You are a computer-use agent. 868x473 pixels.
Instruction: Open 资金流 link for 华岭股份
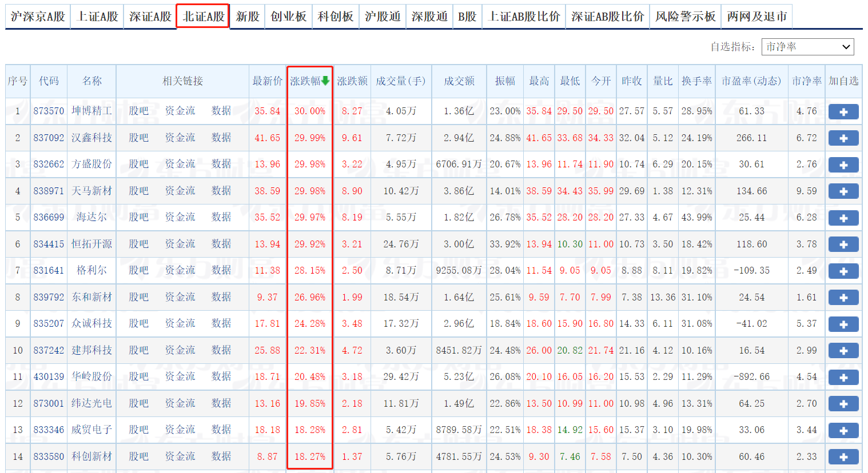180,376
